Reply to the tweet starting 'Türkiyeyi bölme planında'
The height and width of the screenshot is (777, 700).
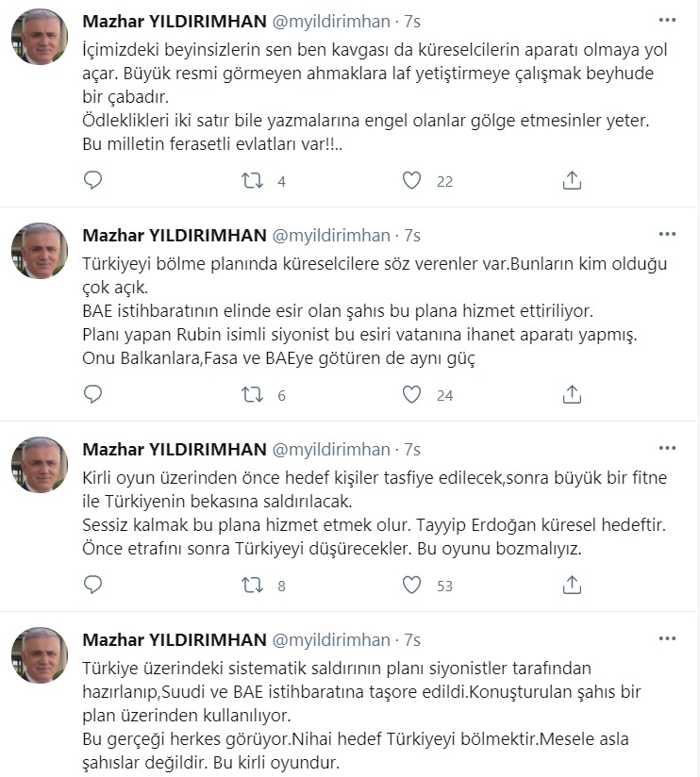click(x=92, y=394)
